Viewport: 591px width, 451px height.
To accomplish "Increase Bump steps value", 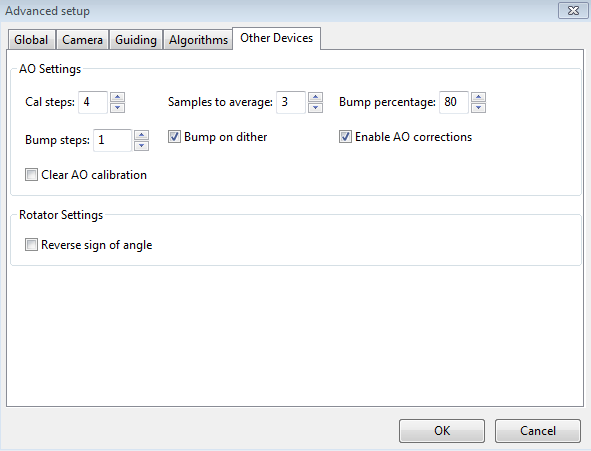I will click(142, 135).
